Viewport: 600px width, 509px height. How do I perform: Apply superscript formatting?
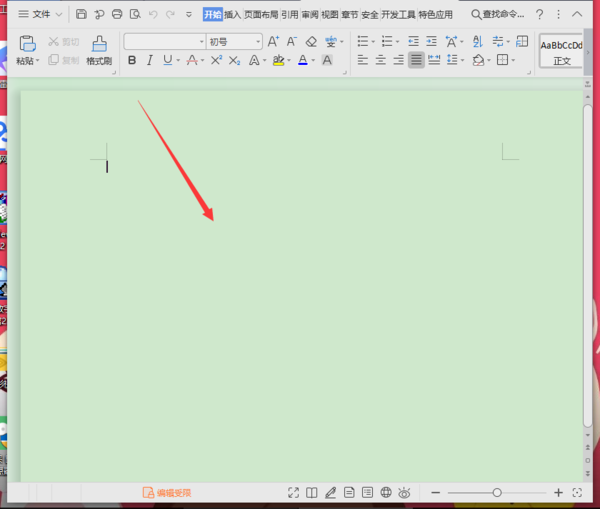[x=216, y=60]
